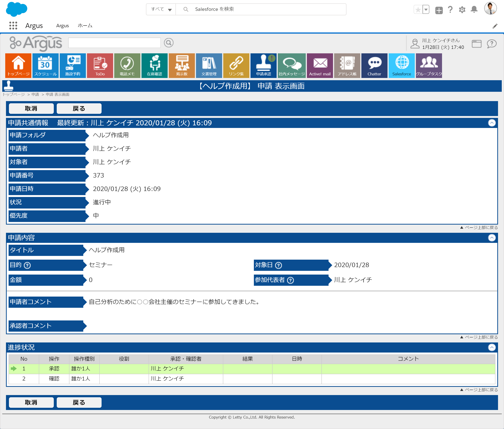The image size is (504, 429).
Task: Click the pencil edit navigation icon
Action: [x=495, y=26]
